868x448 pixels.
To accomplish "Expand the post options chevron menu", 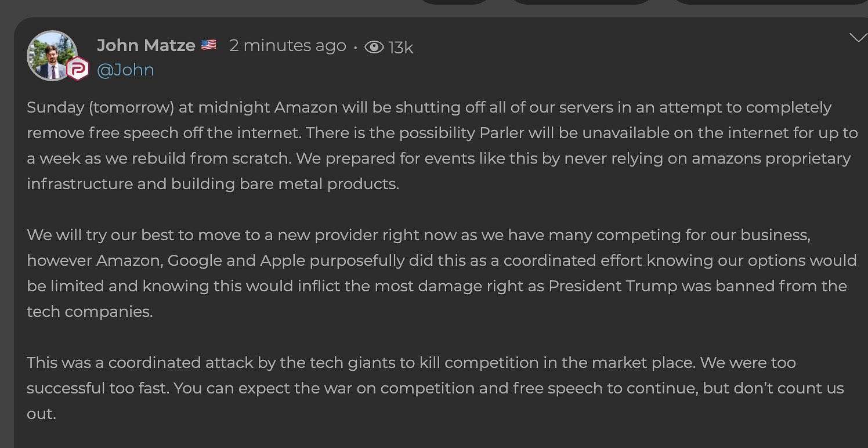I will (x=858, y=38).
